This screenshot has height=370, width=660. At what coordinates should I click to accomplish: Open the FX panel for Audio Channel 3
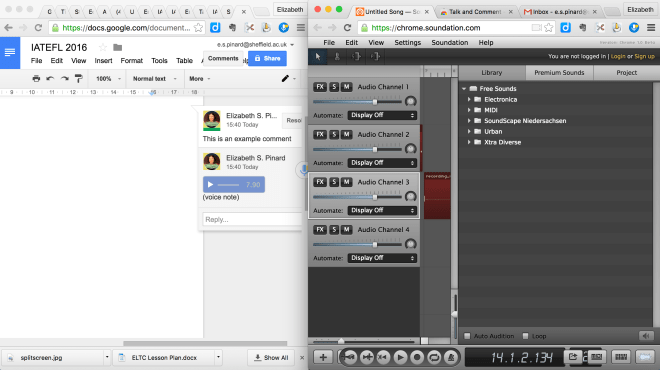320,182
